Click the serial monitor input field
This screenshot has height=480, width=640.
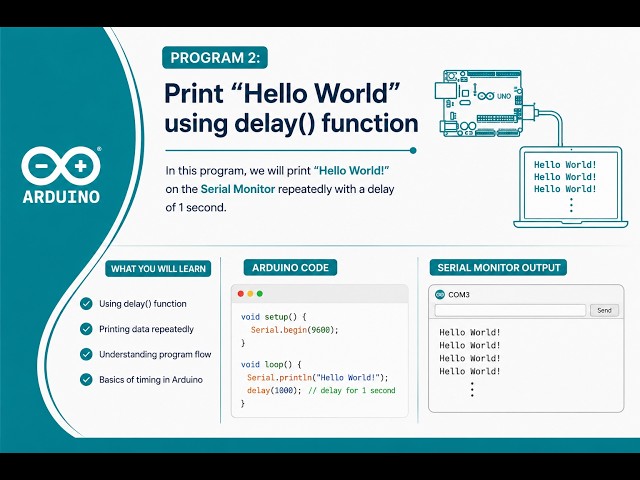[510, 310]
